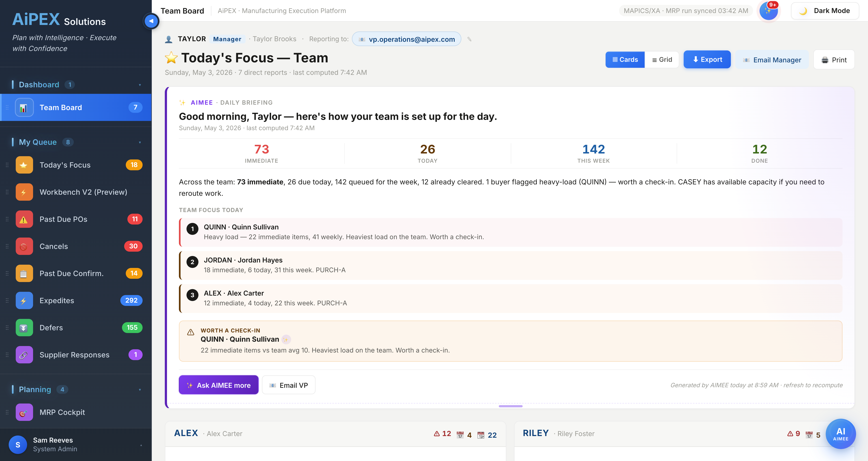Click the purple resize bar below the briefing
The width and height of the screenshot is (868, 461).
511,406
